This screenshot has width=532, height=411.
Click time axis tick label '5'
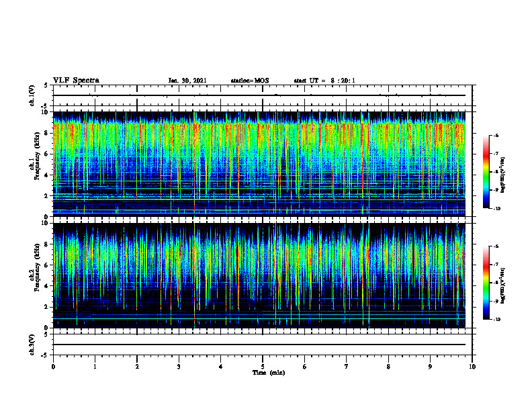tap(263, 367)
